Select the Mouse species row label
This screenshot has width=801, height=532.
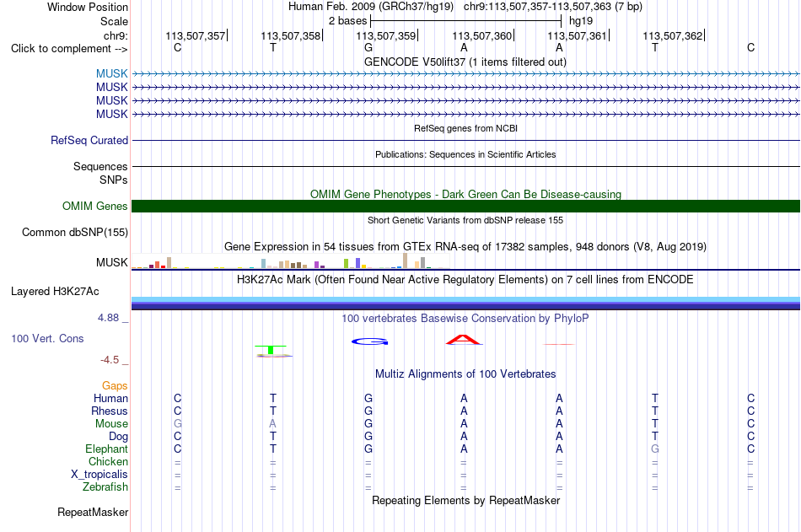tap(111, 423)
